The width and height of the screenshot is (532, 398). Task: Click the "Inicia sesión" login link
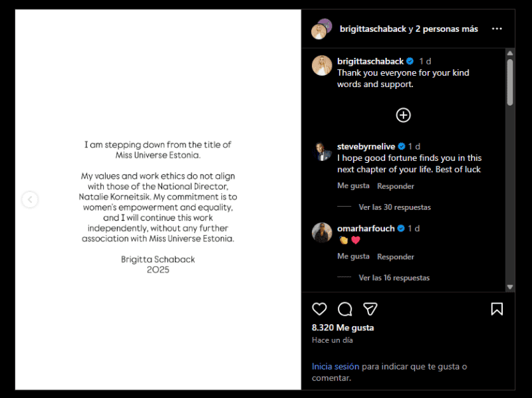click(x=336, y=366)
